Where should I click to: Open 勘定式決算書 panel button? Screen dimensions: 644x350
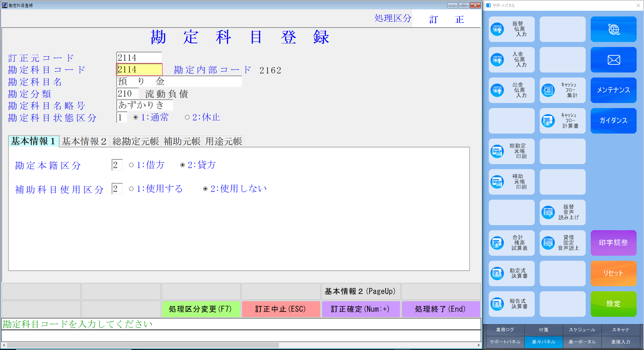tap(512, 273)
